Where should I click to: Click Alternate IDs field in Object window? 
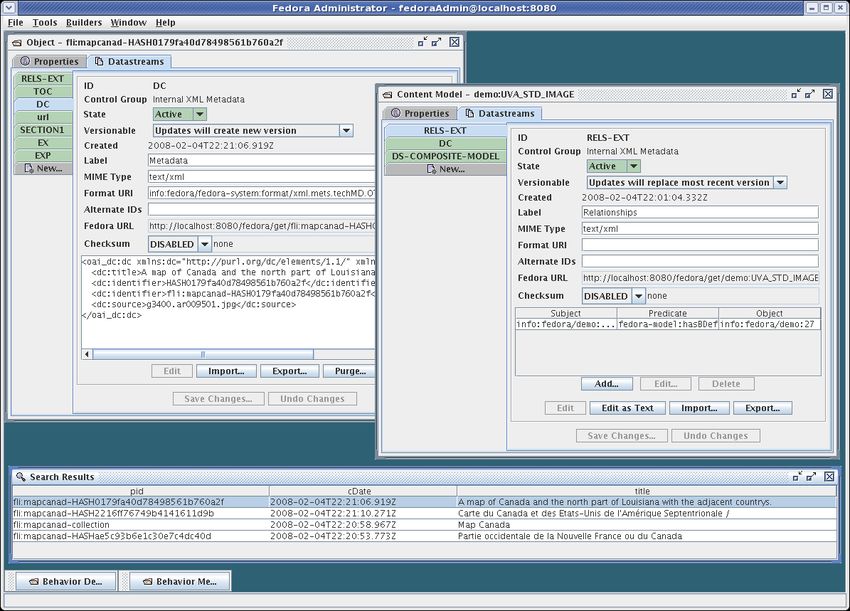click(x=261, y=209)
